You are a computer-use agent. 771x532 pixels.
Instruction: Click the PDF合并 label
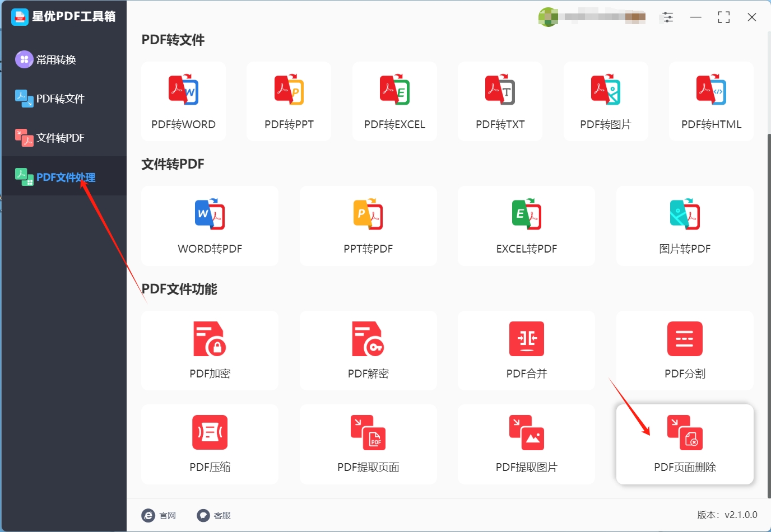(x=527, y=374)
